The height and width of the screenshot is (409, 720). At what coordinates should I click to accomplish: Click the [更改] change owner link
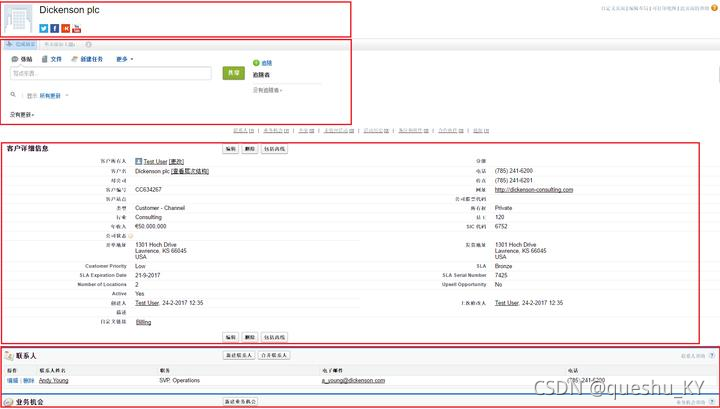coord(176,162)
